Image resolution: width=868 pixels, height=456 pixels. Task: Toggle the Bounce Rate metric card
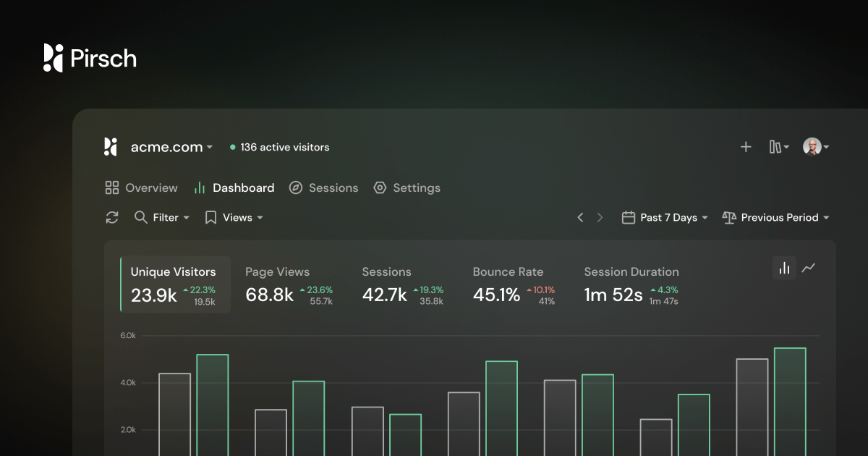tap(508, 284)
